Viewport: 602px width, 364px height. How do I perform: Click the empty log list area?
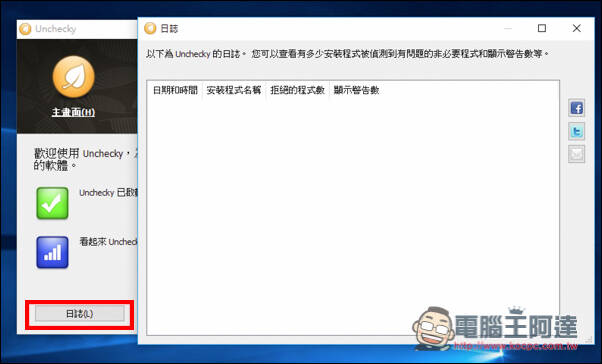353,215
